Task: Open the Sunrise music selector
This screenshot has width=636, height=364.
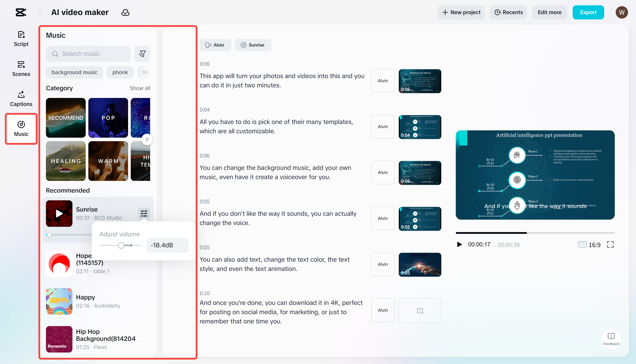Action: (253, 45)
